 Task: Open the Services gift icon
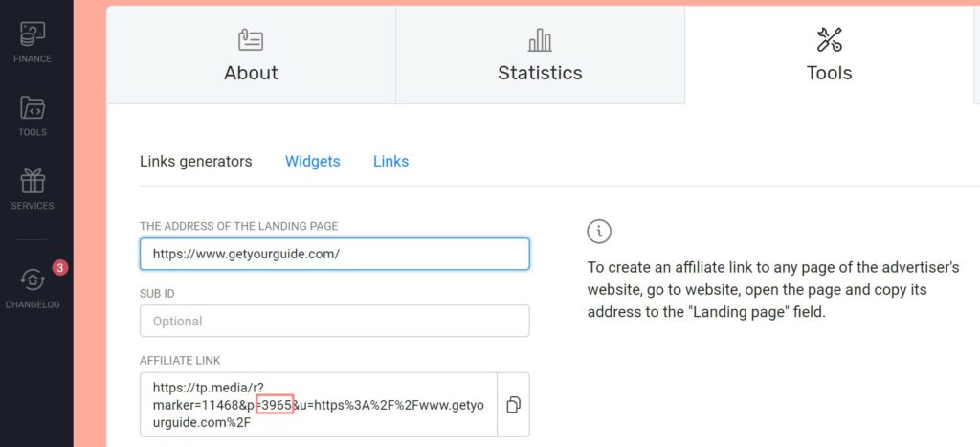tap(33, 181)
